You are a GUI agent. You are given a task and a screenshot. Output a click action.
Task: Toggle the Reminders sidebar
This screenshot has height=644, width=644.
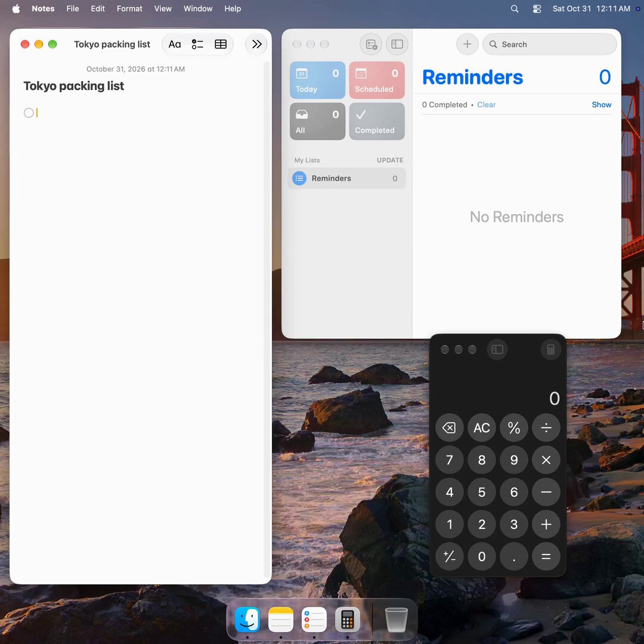(397, 44)
